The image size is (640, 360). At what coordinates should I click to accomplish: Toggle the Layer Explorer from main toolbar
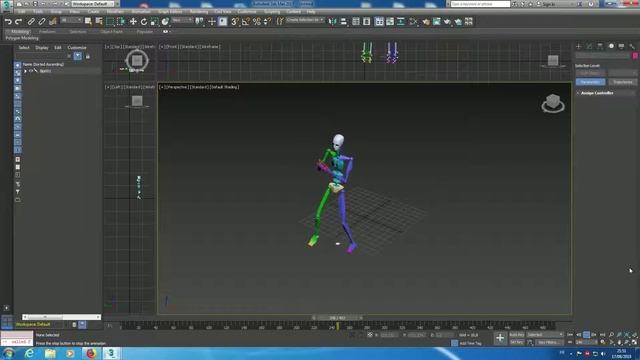367,22
